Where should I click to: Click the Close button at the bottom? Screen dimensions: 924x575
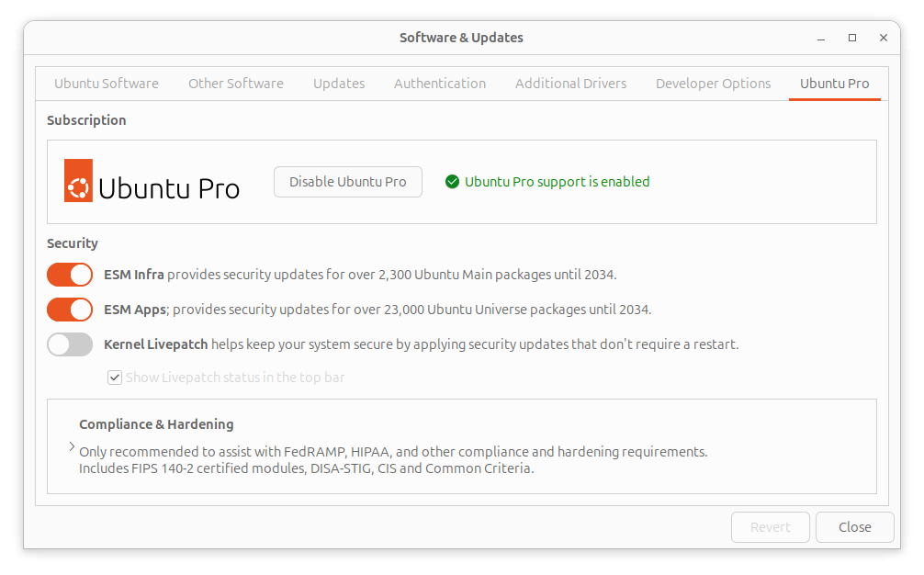(855, 527)
